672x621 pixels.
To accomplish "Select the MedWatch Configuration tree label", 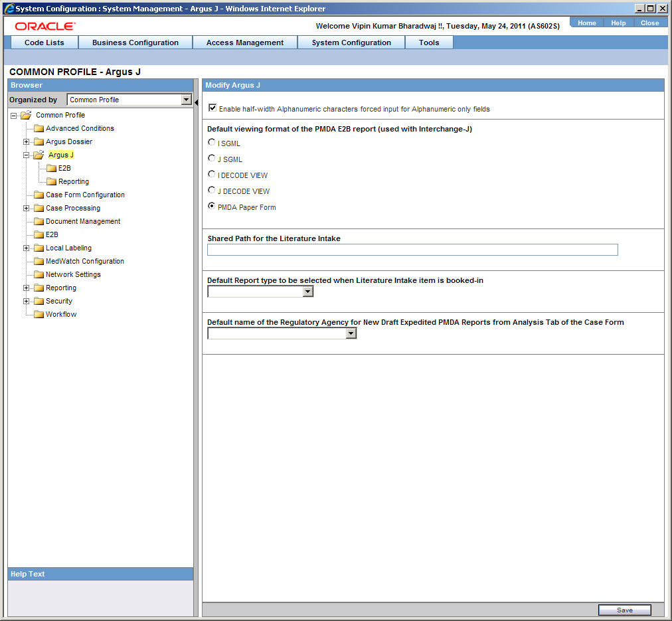I will [85, 261].
